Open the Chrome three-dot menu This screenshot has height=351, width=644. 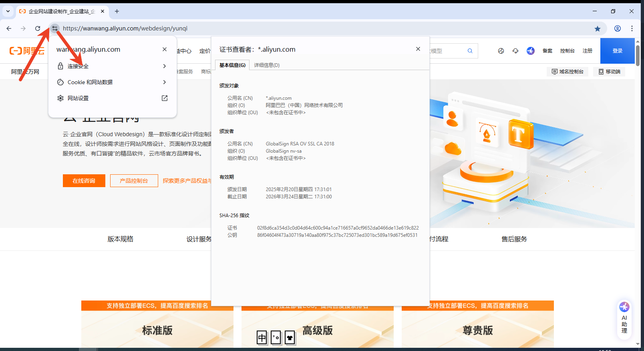tap(632, 28)
